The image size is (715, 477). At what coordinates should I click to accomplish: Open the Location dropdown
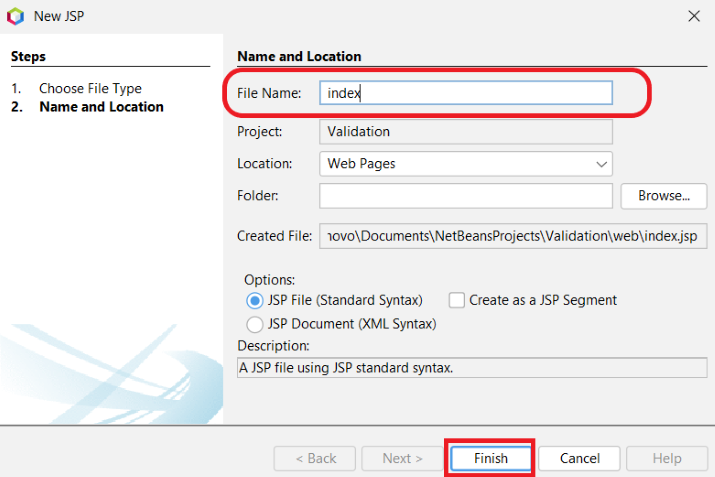point(465,163)
